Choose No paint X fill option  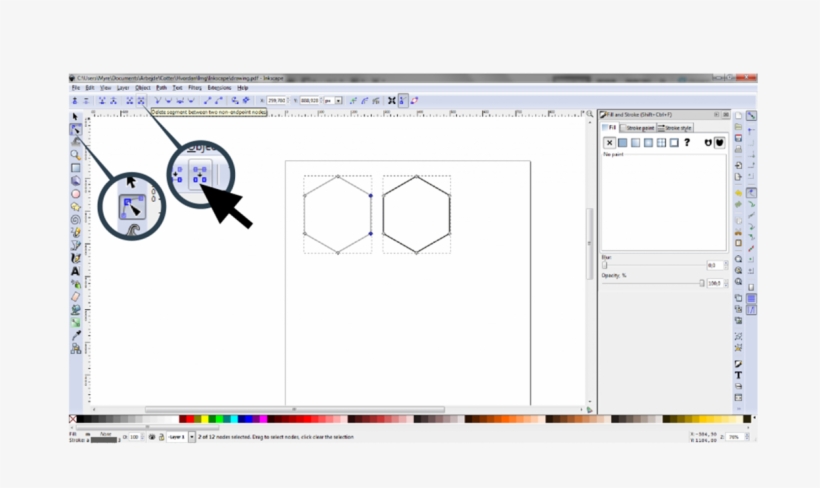(x=609, y=142)
